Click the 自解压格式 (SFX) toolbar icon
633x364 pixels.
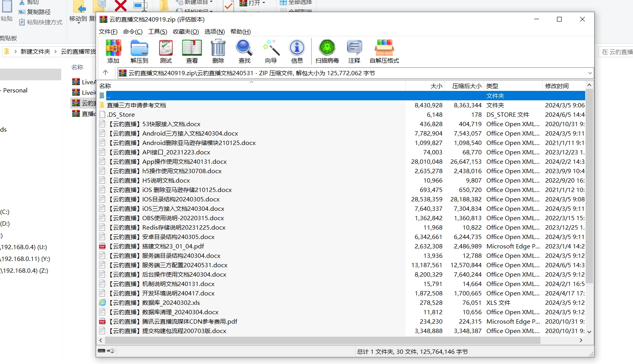[385, 51]
